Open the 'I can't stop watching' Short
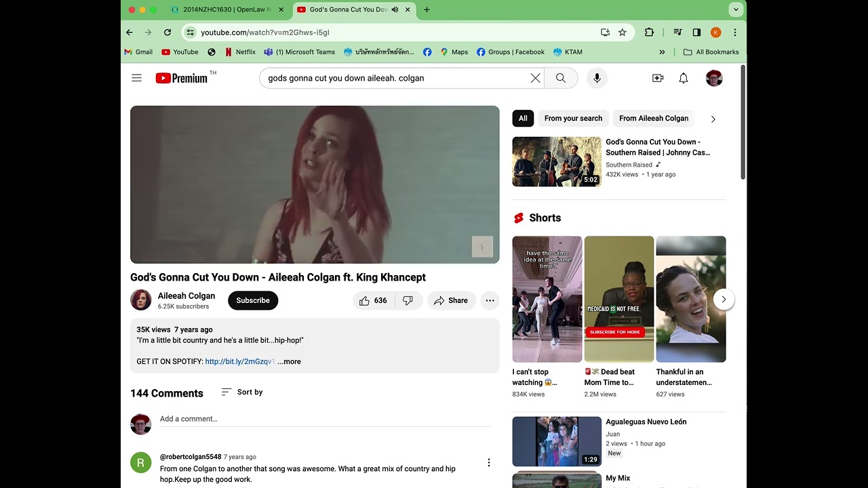This screenshot has width=868, height=488. pyautogui.click(x=547, y=299)
